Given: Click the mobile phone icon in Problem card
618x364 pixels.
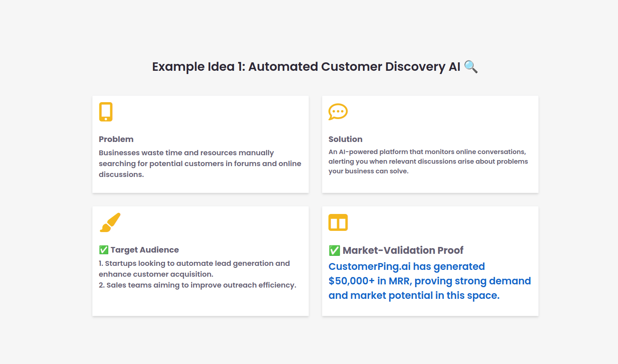Looking at the screenshot, I should pyautogui.click(x=106, y=112).
